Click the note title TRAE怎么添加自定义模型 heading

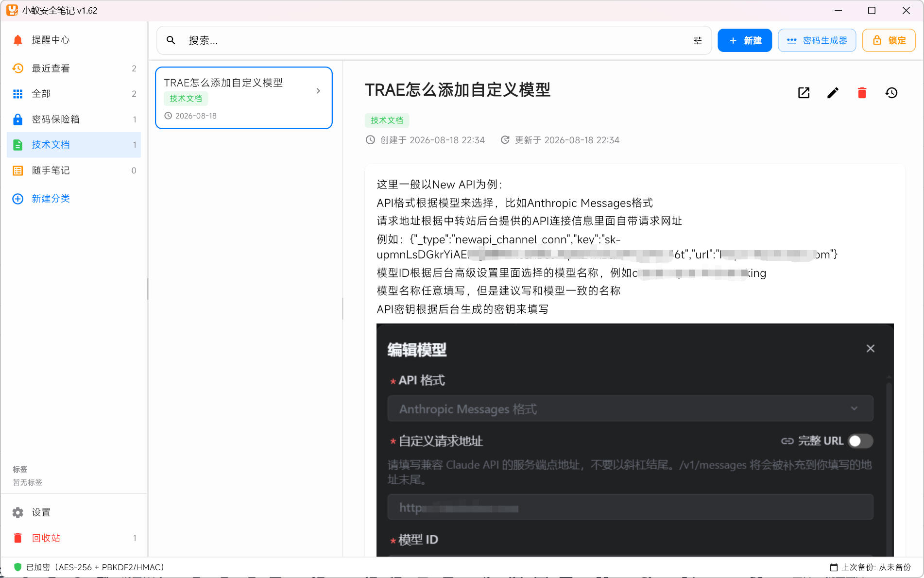(x=458, y=90)
